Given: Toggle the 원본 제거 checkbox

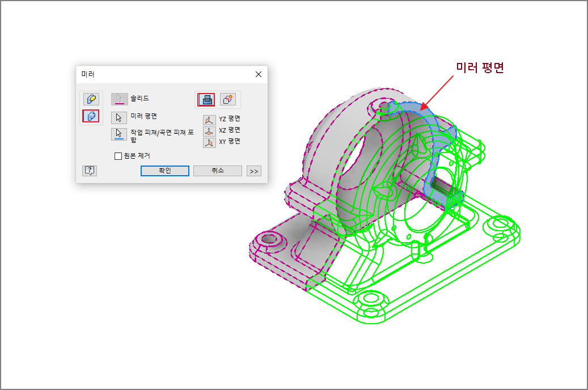Looking at the screenshot, I should tap(118, 156).
